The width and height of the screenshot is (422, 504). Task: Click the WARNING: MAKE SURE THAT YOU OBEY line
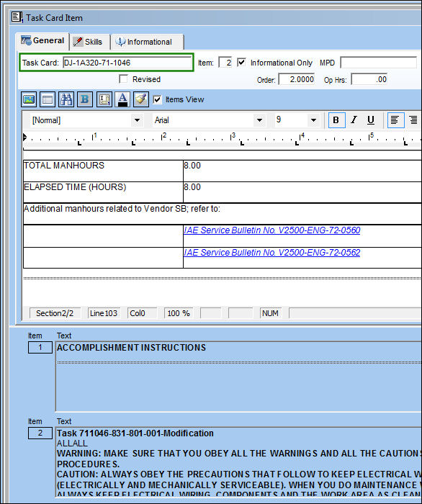click(238, 454)
